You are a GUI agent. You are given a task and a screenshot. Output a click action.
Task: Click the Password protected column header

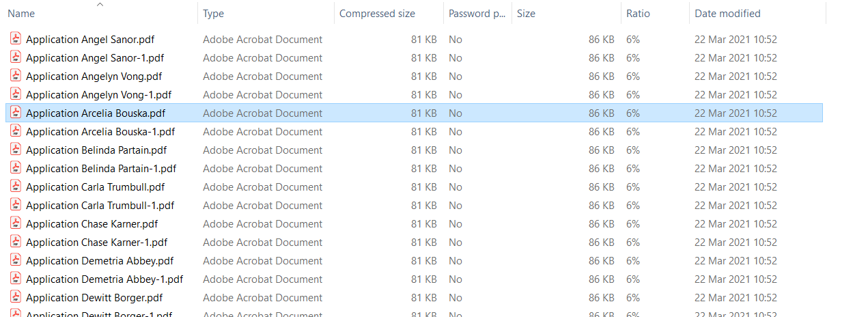click(477, 14)
